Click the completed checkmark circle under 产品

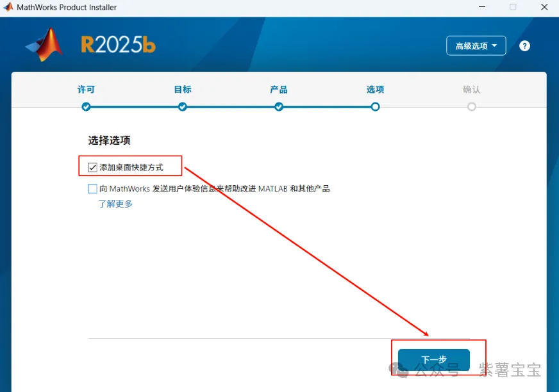pyautogui.click(x=279, y=107)
